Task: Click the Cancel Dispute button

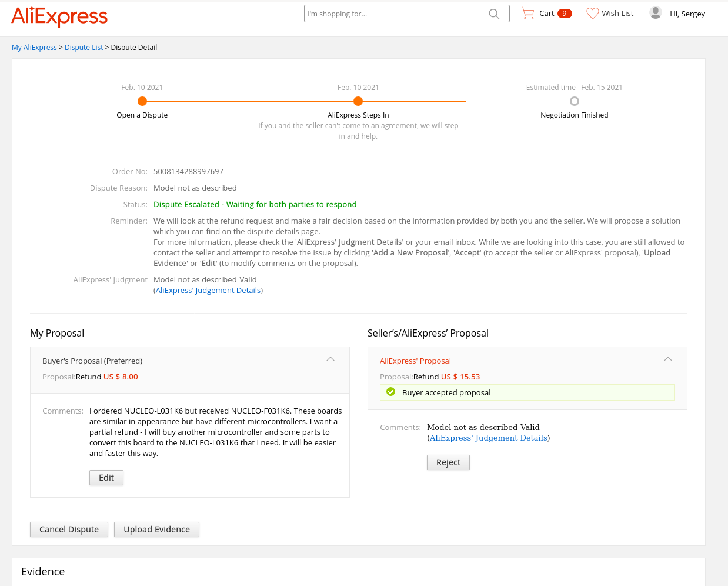Action: click(69, 530)
